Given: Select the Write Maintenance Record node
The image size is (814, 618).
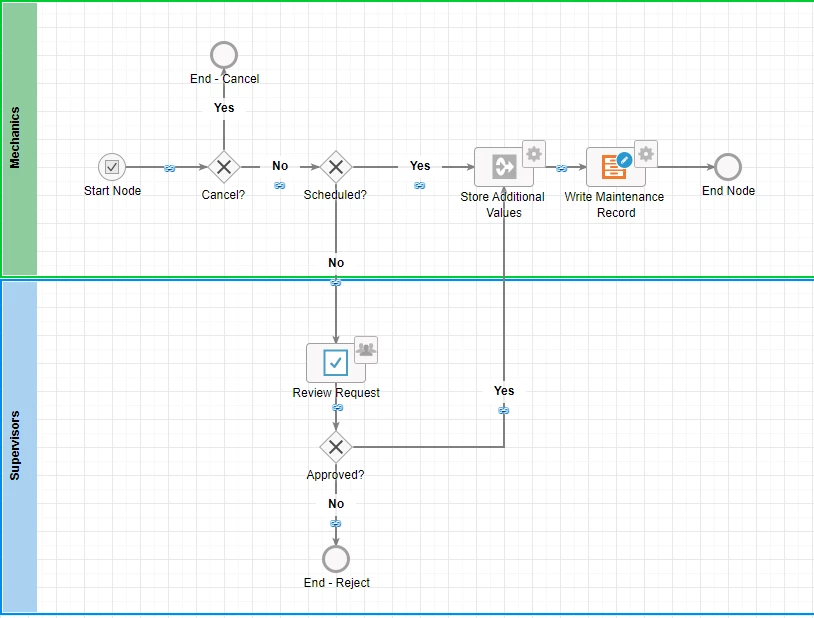Looking at the screenshot, I should (x=616, y=167).
